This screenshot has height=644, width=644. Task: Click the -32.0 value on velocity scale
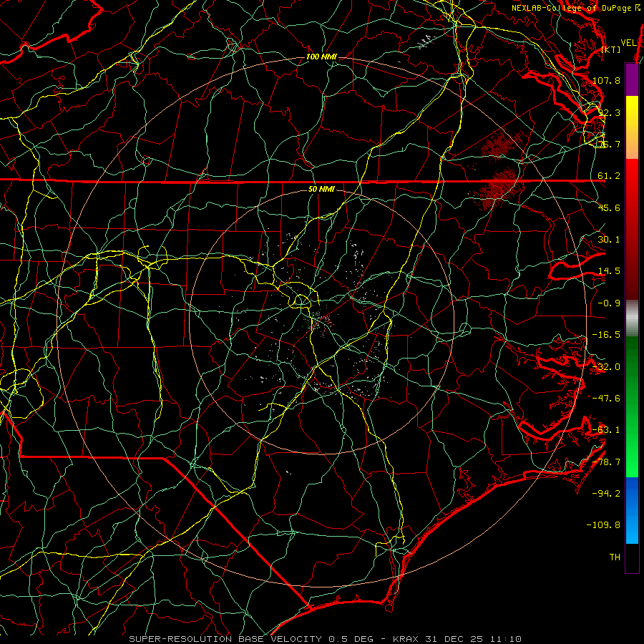tap(606, 367)
